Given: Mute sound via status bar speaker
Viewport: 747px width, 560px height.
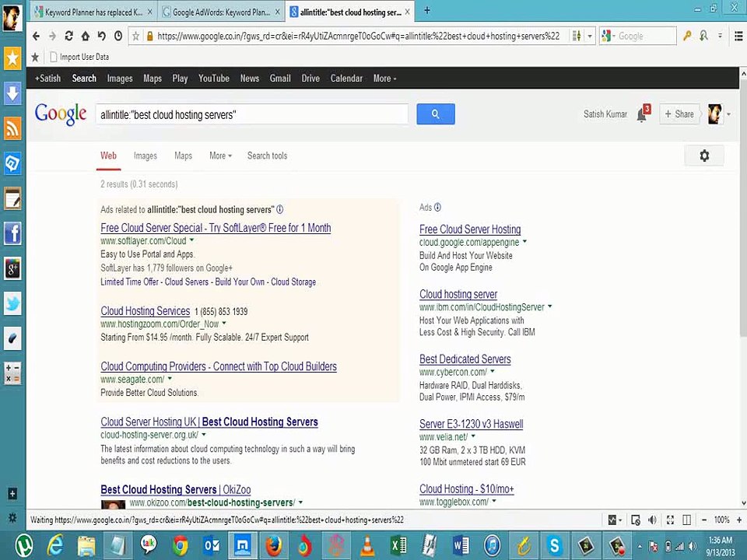Looking at the screenshot, I should [x=652, y=520].
